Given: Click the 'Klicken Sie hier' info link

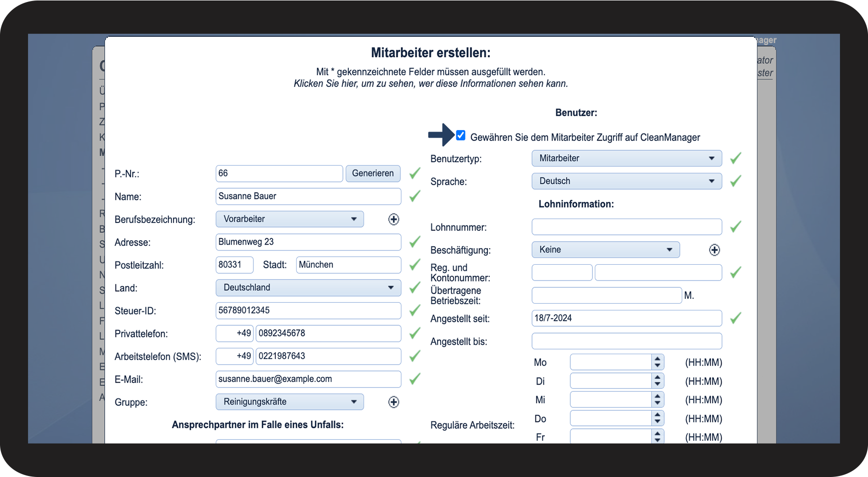Looking at the screenshot, I should click(x=430, y=84).
